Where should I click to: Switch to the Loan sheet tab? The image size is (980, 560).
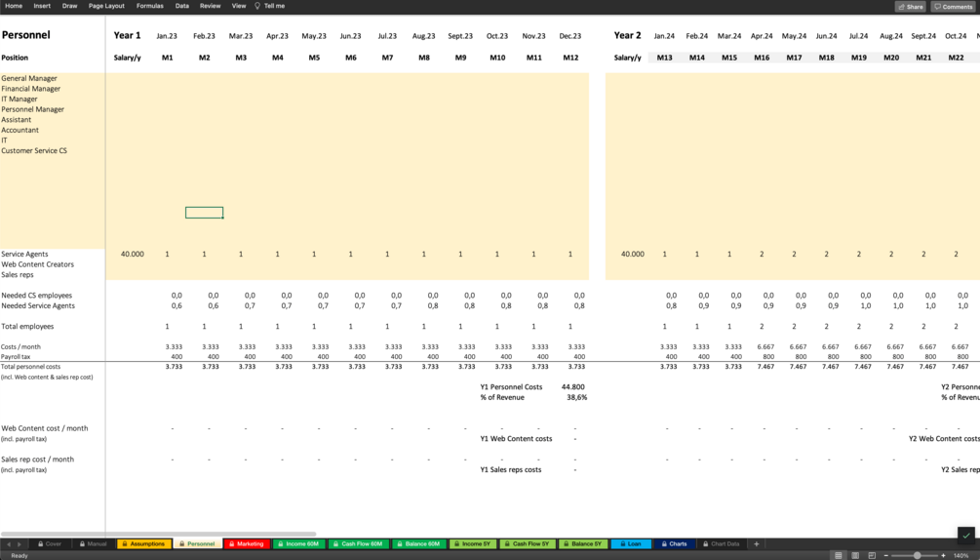pos(631,543)
